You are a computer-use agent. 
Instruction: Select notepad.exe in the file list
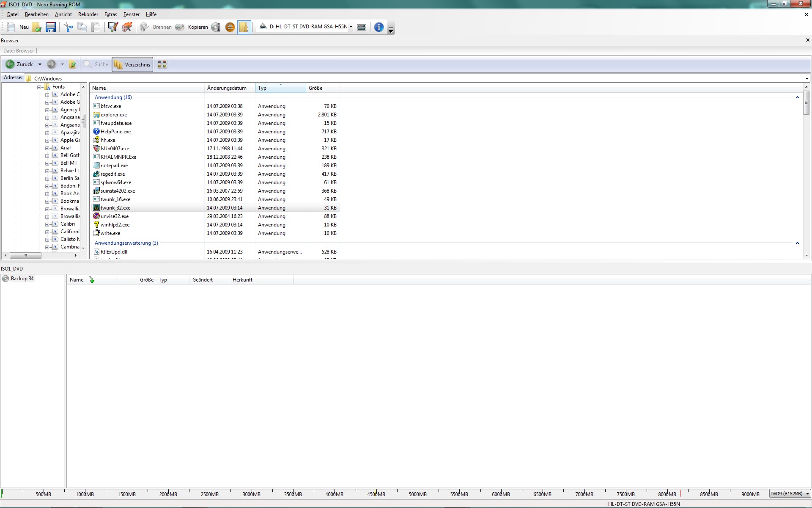click(x=114, y=166)
